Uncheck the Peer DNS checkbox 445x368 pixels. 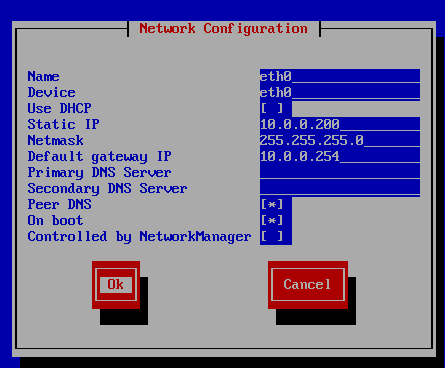[272, 204]
